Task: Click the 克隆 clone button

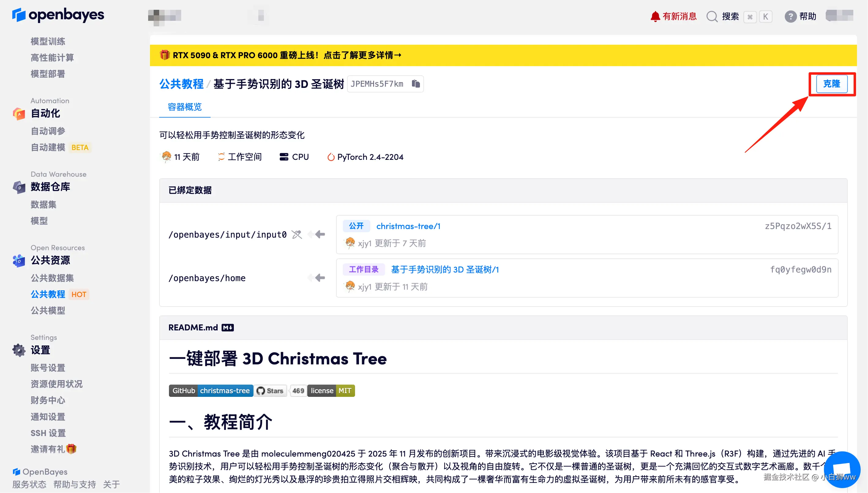Action: click(832, 84)
